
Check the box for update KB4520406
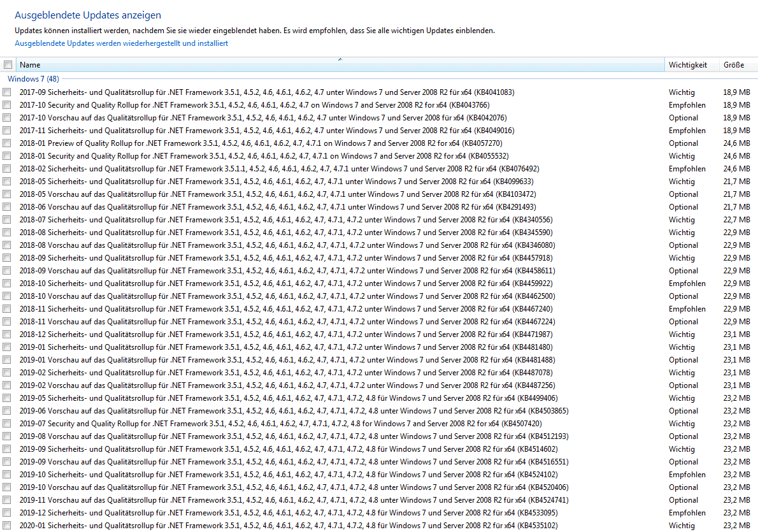tap(7, 487)
